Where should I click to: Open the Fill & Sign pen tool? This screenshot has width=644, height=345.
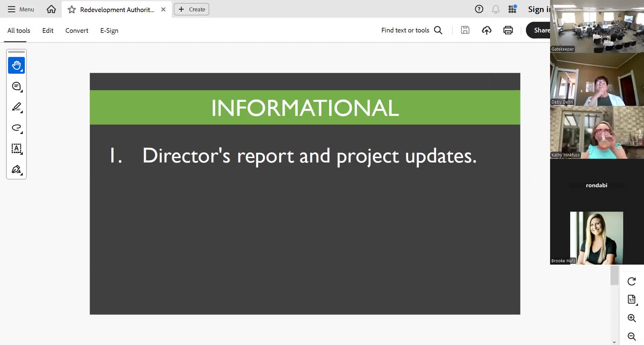point(16,169)
